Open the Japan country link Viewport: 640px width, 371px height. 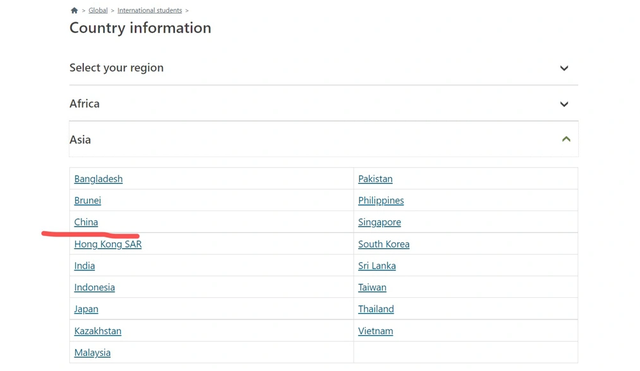click(x=86, y=309)
